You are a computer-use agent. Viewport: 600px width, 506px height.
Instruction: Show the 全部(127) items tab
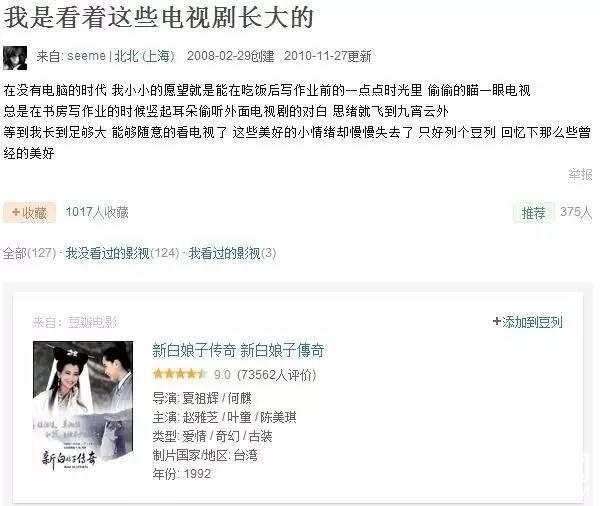[29, 253]
